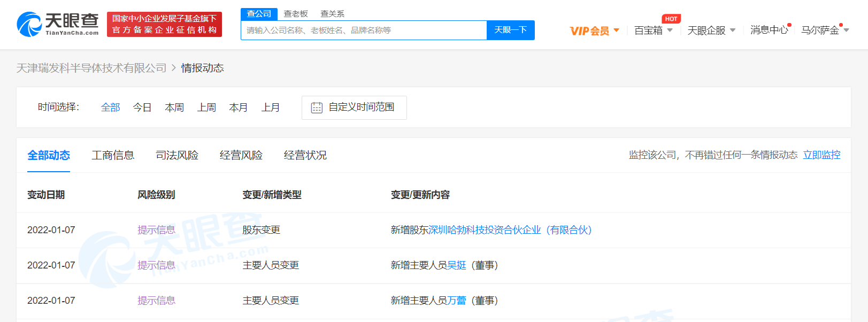
Task: Expand the 天眼企服 dropdown
Action: point(711,30)
